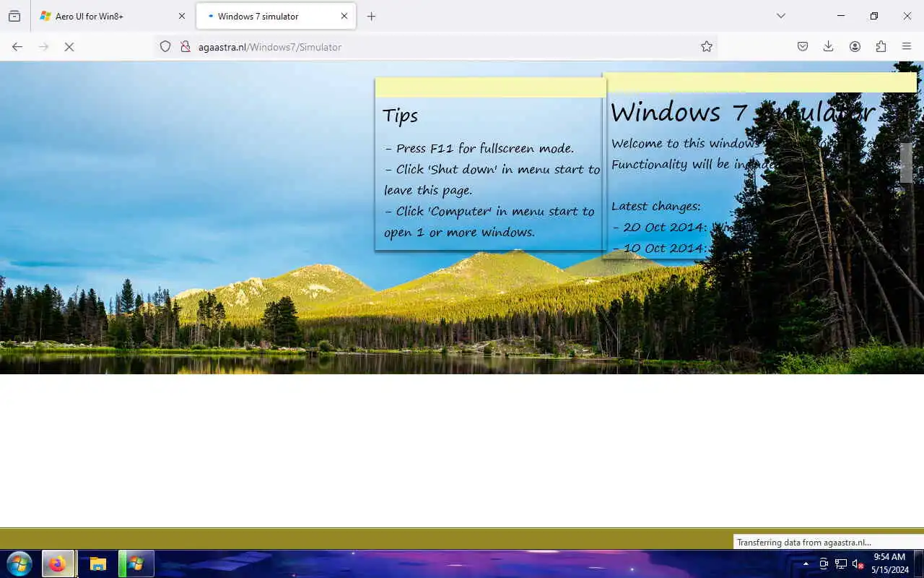This screenshot has height=578, width=924.
Task: Click the 'Tips' heading on sticky note
Action: pyautogui.click(x=401, y=116)
